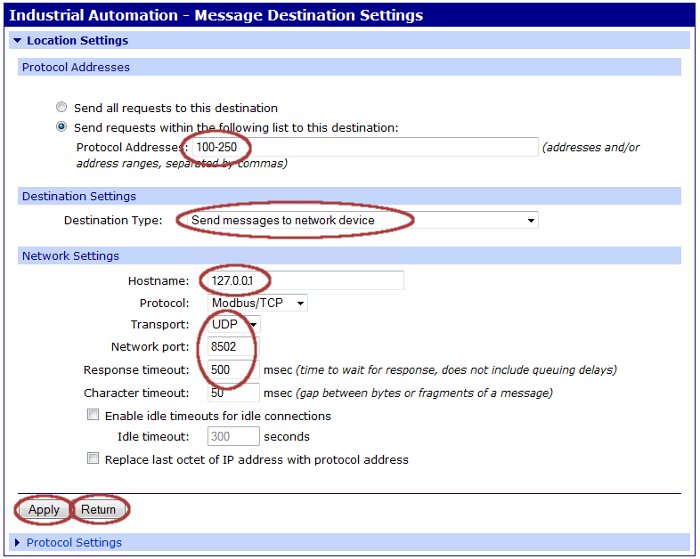Click the Location Settings header text
Viewport: 700px width, 559px height.
[77, 41]
